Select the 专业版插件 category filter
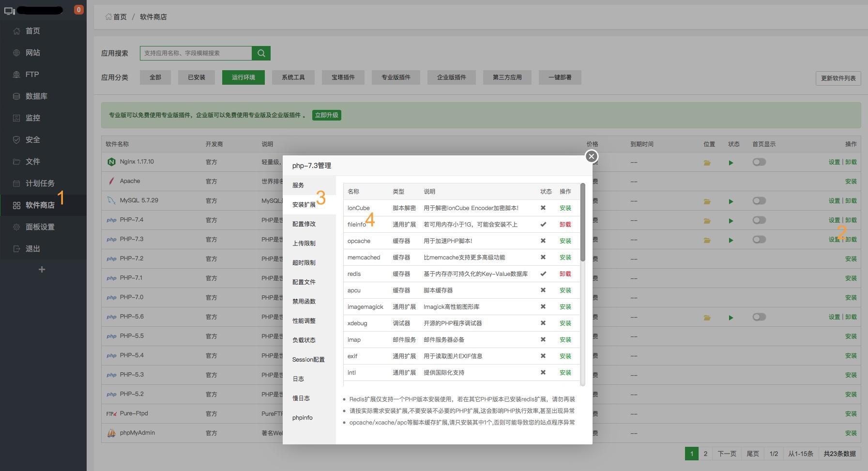868x471 pixels. click(x=396, y=77)
